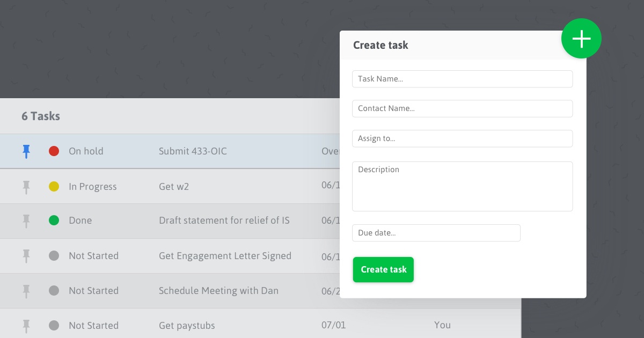Pin the Get paystubs task

(26, 326)
